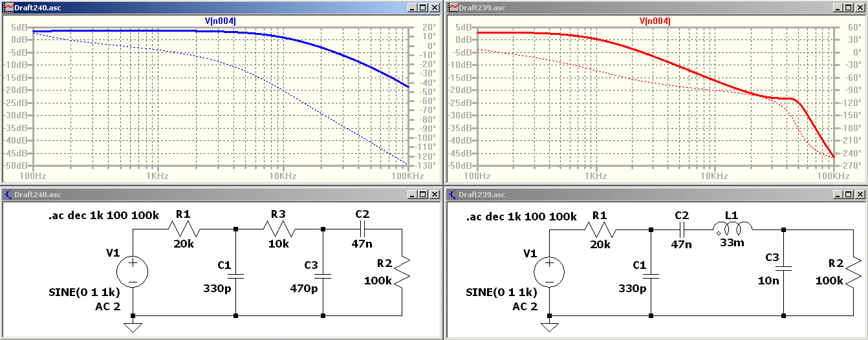Close the Draft239 plot window
The width and height of the screenshot is (868, 340).
pyautogui.click(x=861, y=7)
